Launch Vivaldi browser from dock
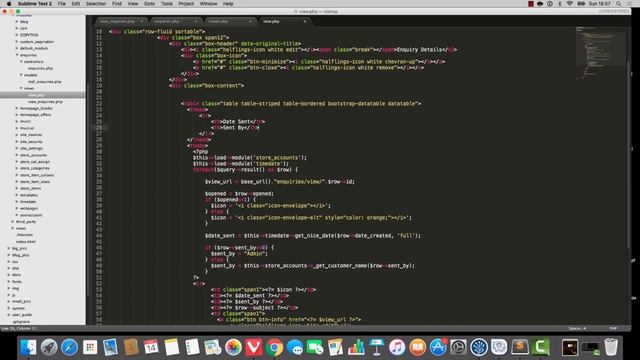 click(x=253, y=347)
